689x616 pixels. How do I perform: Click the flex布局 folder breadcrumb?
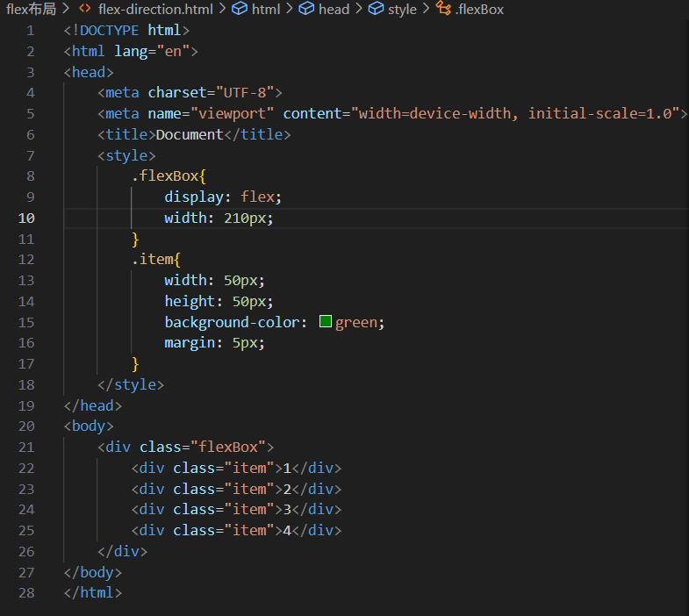[31, 9]
